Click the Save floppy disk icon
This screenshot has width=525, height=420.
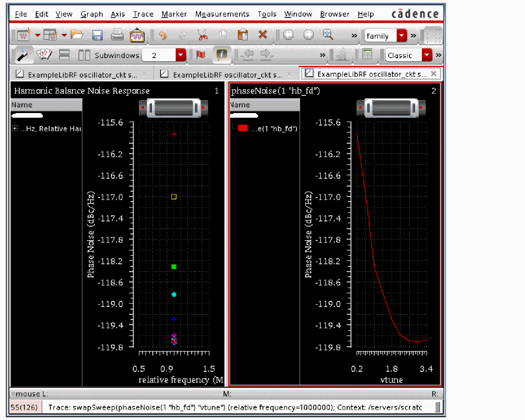point(97,35)
